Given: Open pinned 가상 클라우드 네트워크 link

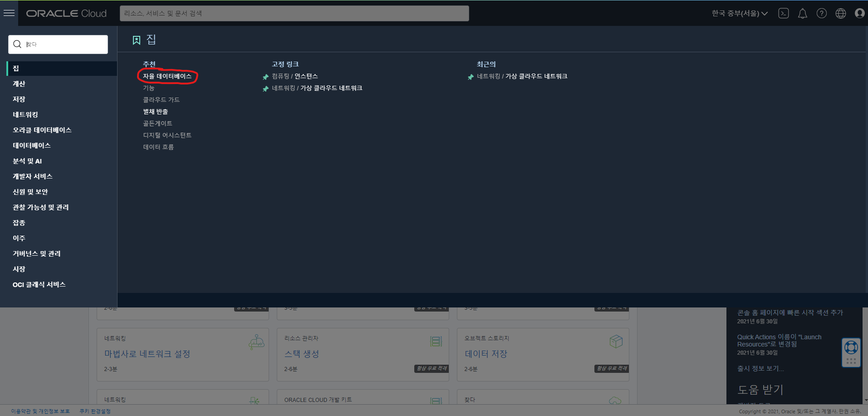Looking at the screenshot, I should (x=317, y=88).
